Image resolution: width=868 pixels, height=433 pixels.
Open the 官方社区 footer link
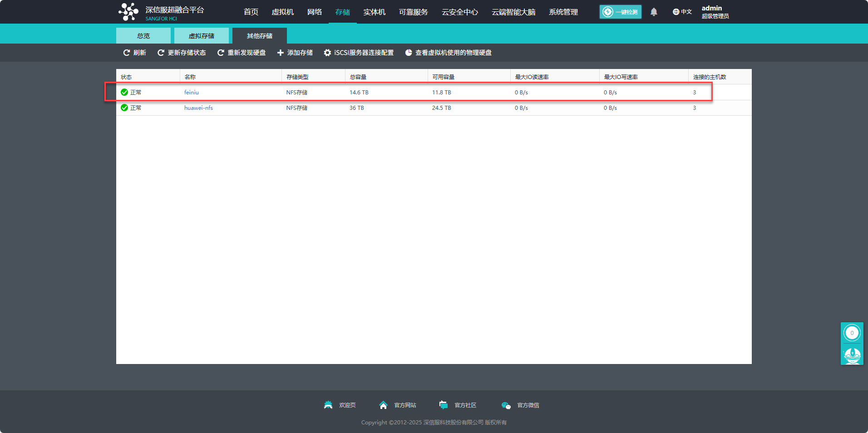click(x=465, y=405)
